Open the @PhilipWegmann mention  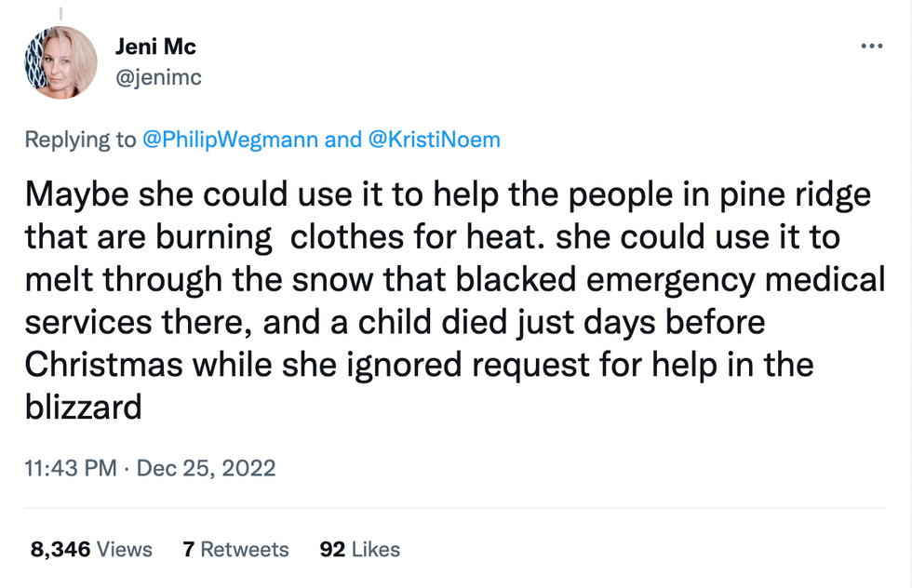pyautogui.click(x=230, y=140)
